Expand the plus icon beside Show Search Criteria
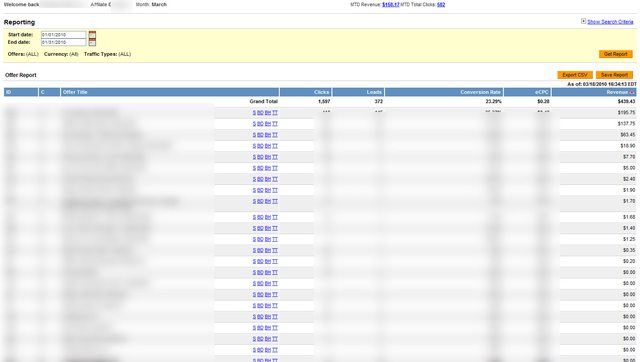This screenshot has height=362, width=640. tap(583, 21)
